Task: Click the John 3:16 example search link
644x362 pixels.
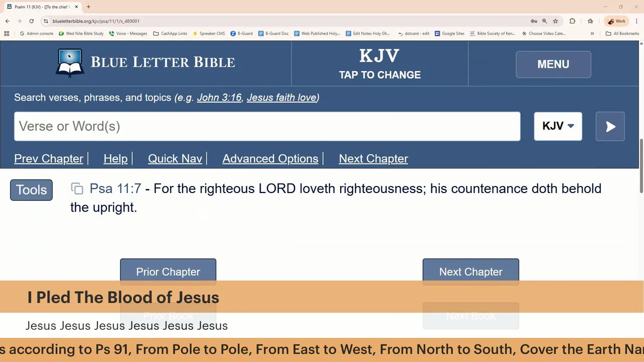Action: [x=219, y=98]
